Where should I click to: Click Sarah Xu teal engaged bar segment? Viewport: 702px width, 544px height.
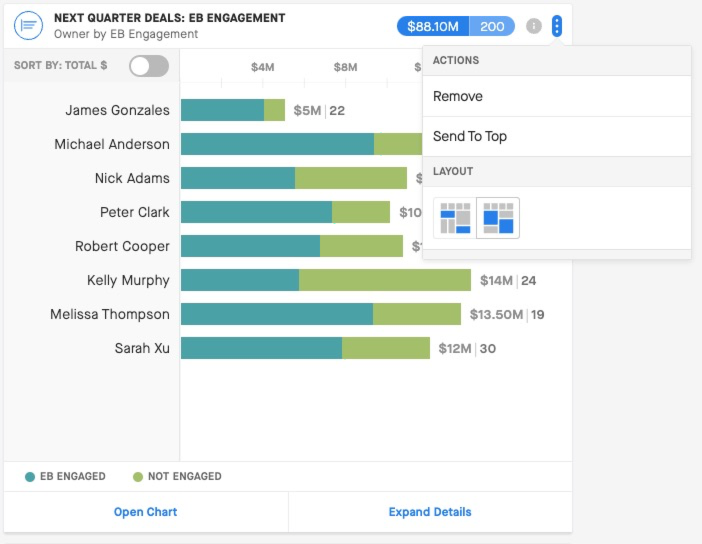tap(261, 348)
